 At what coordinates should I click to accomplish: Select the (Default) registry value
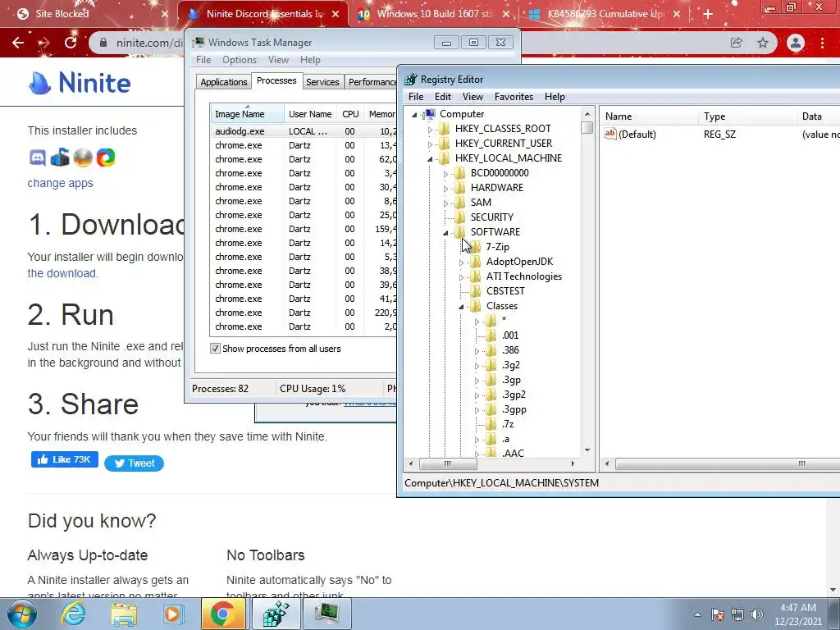click(x=637, y=135)
